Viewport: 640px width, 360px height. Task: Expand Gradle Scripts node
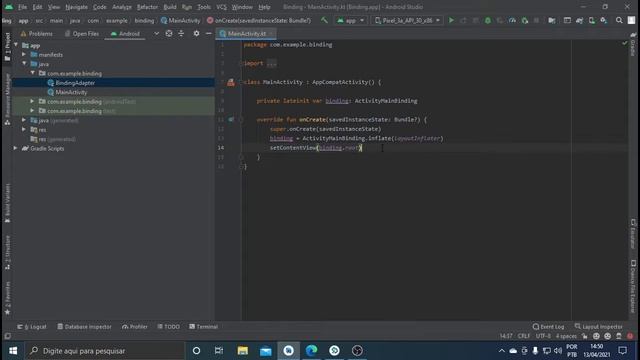click(16, 148)
